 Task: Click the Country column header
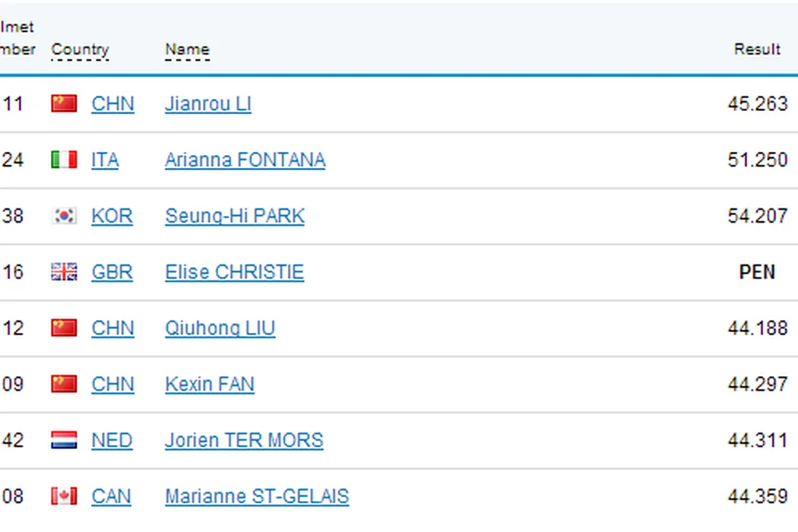click(x=80, y=50)
